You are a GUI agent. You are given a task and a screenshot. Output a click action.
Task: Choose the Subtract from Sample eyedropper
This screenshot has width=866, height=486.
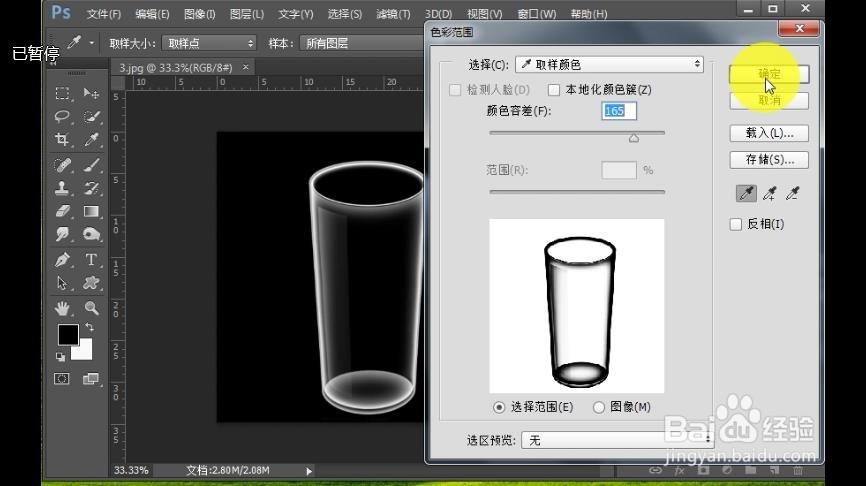click(x=793, y=193)
